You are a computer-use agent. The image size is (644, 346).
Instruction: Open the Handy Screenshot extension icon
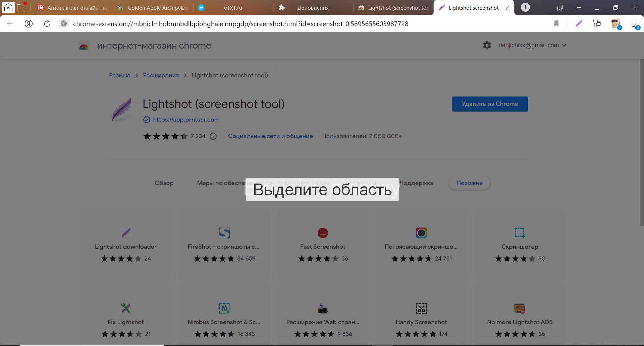pos(421,308)
